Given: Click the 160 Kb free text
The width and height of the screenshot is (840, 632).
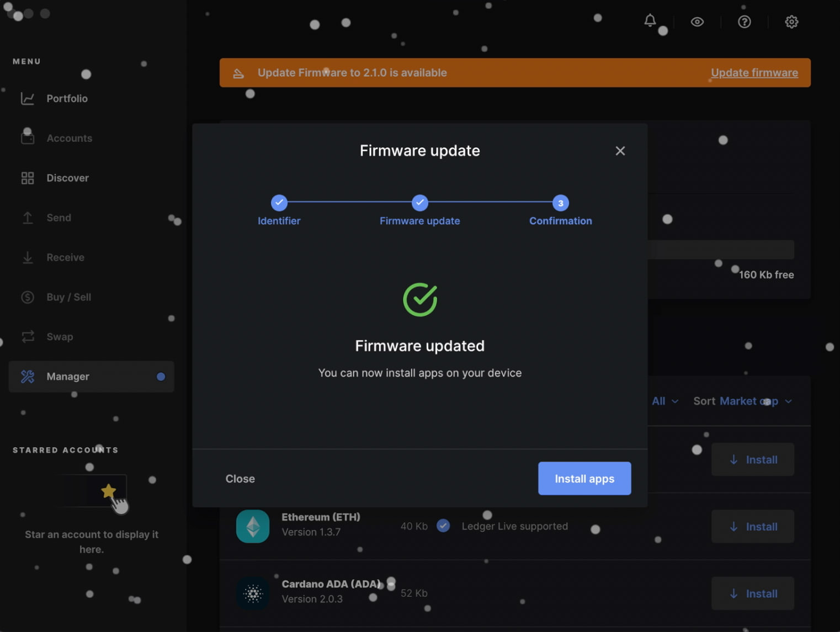Looking at the screenshot, I should click(x=766, y=275).
